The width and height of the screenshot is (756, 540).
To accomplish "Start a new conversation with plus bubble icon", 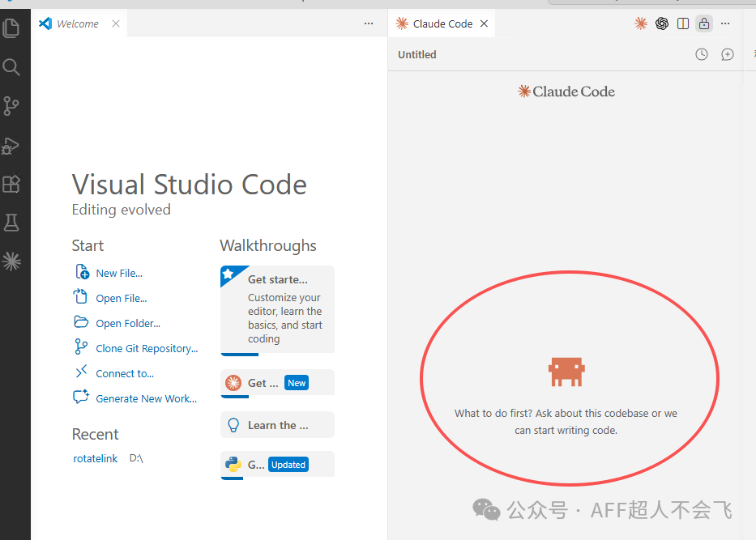I will [727, 54].
